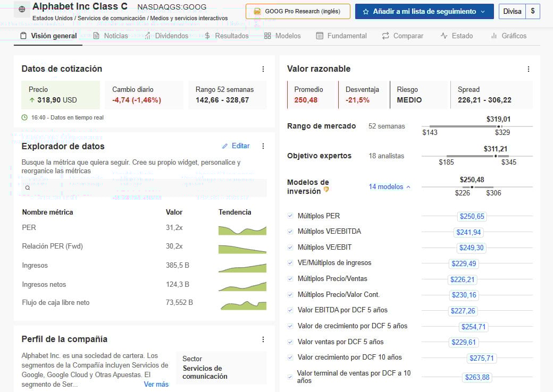Click pulse line icon of Estado
The height and width of the screenshot is (392, 553).
tap(444, 36)
